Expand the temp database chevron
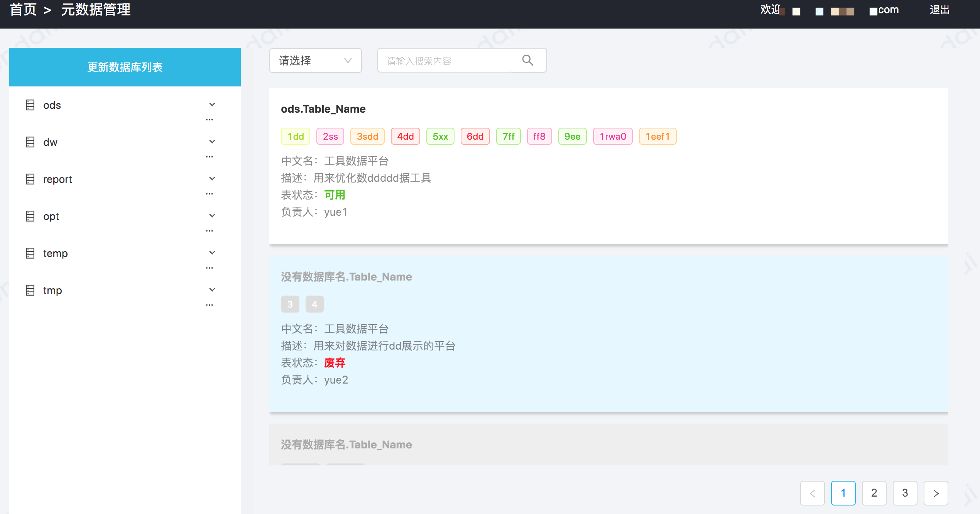The height and width of the screenshot is (514, 980). [212, 253]
